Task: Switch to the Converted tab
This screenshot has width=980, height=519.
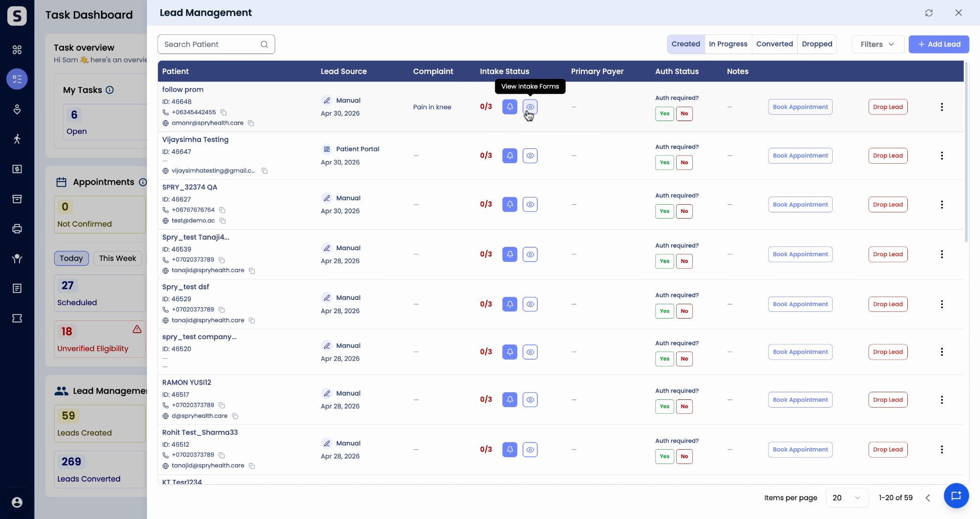Action: [x=774, y=44]
